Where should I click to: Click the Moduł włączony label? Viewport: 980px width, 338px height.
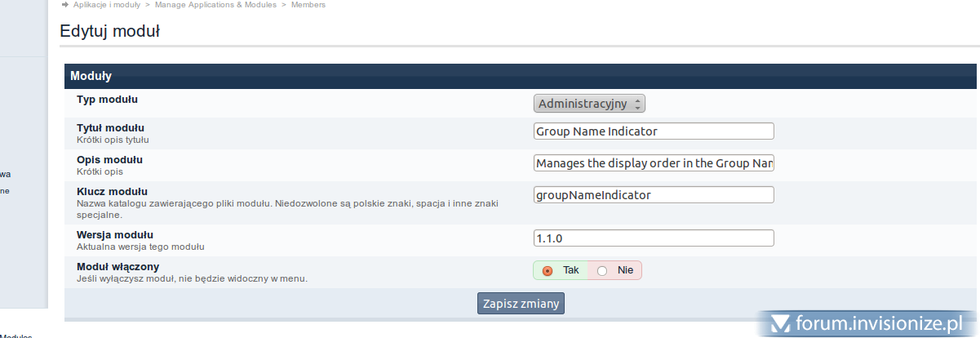pyautogui.click(x=118, y=266)
